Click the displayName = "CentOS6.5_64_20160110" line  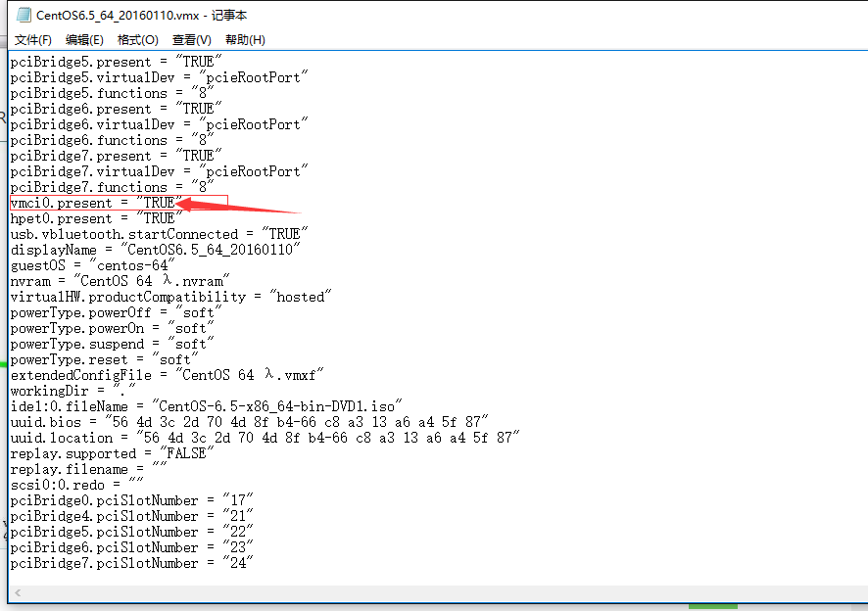[155, 250]
